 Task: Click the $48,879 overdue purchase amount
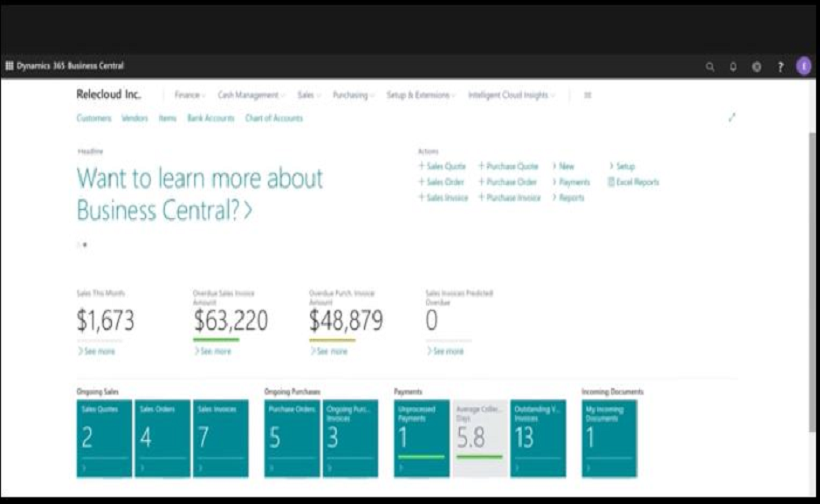pos(346,320)
